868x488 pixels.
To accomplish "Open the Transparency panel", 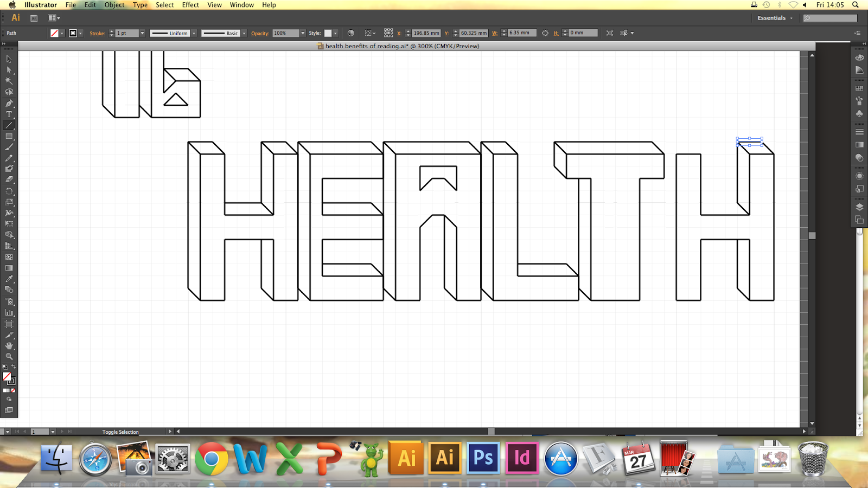I will pyautogui.click(x=859, y=158).
